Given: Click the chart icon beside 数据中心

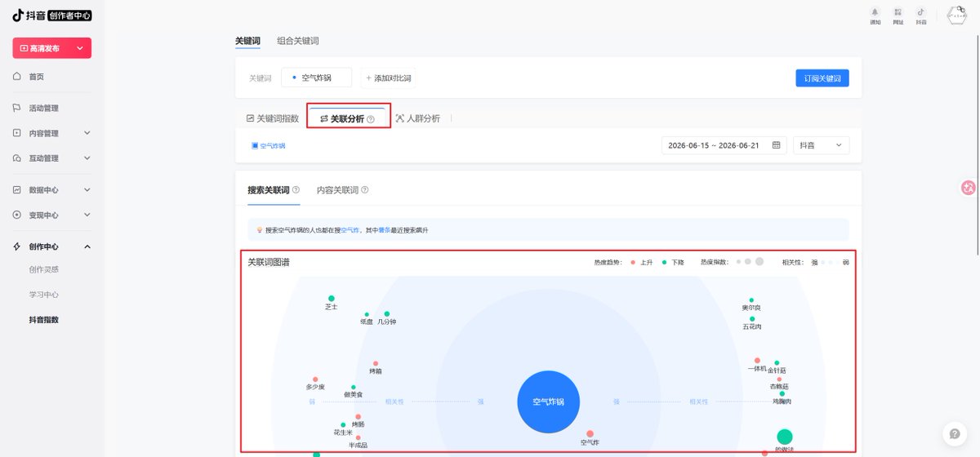Looking at the screenshot, I should 17,189.
